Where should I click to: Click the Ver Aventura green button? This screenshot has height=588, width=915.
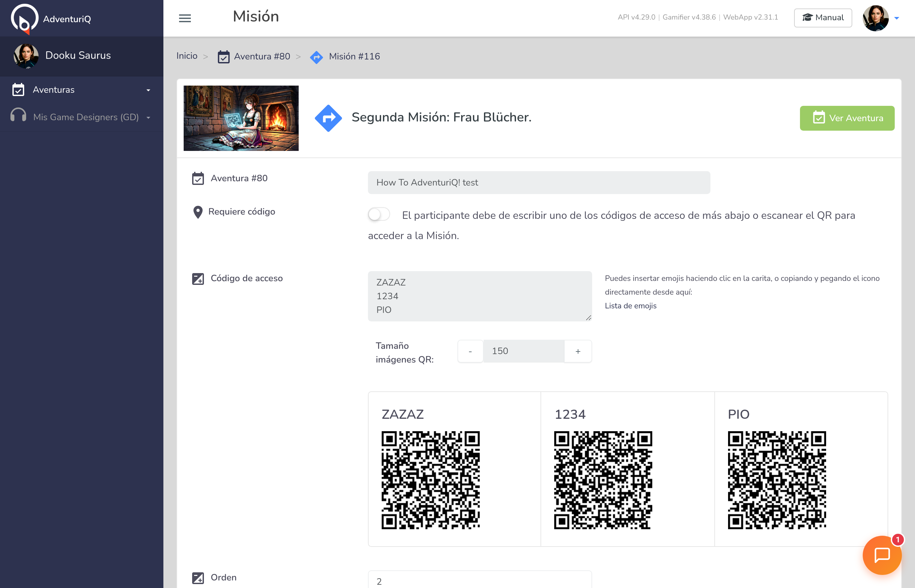pyautogui.click(x=847, y=118)
